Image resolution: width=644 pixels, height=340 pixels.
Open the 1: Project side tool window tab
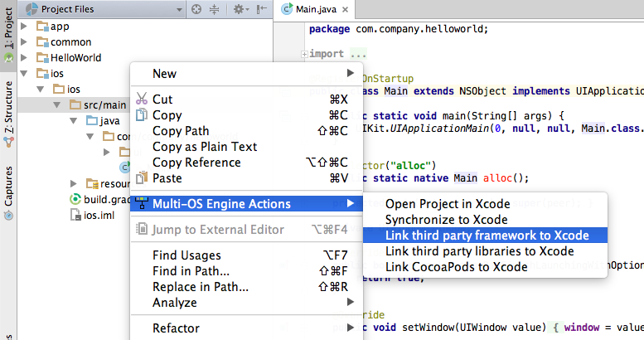point(8,35)
